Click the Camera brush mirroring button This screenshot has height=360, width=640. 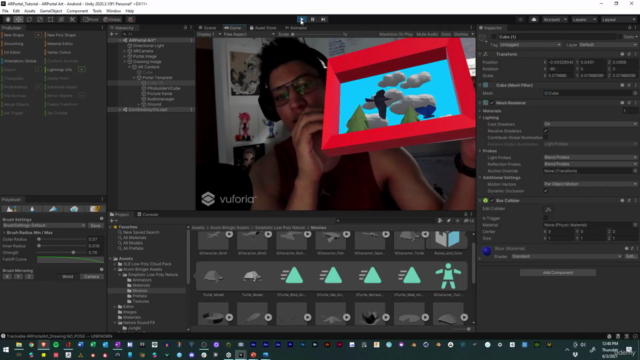91,277
